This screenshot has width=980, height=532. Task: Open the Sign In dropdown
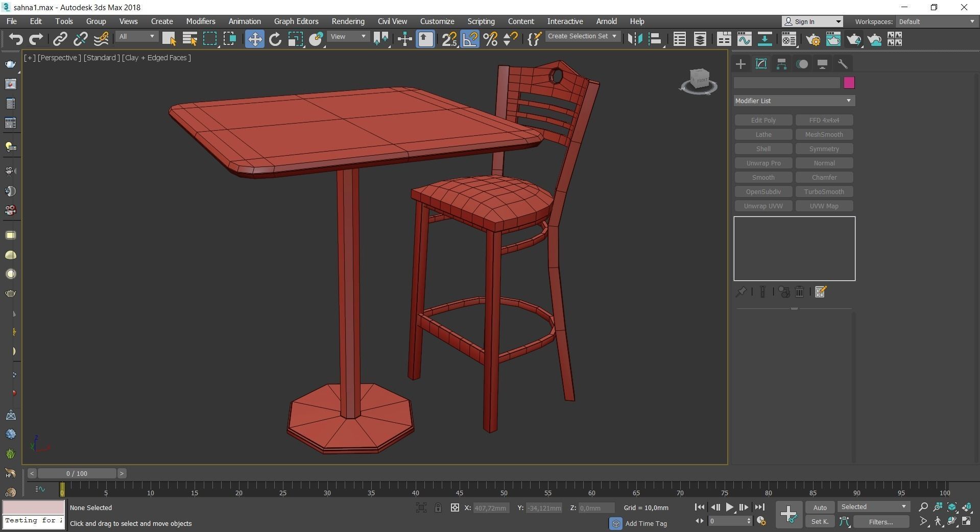[x=812, y=21]
